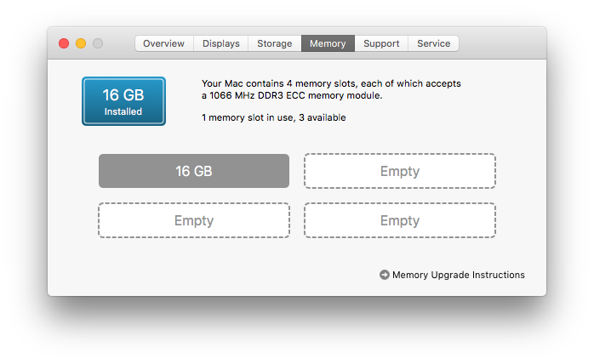This screenshot has width=594, height=364.
Task: Click the top-right Empty memory slot
Action: click(x=400, y=171)
